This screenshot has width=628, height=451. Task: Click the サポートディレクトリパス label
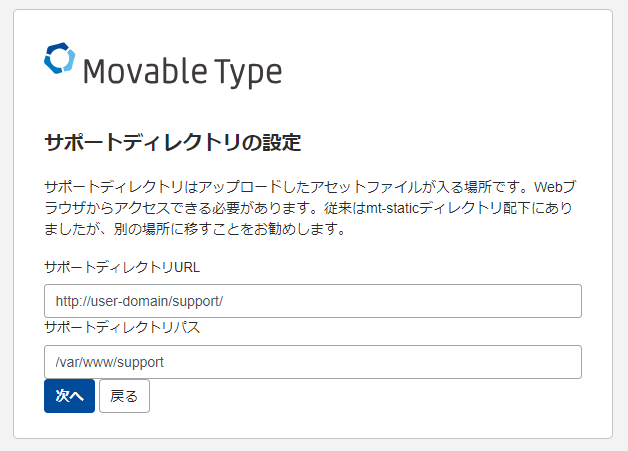[122, 328]
